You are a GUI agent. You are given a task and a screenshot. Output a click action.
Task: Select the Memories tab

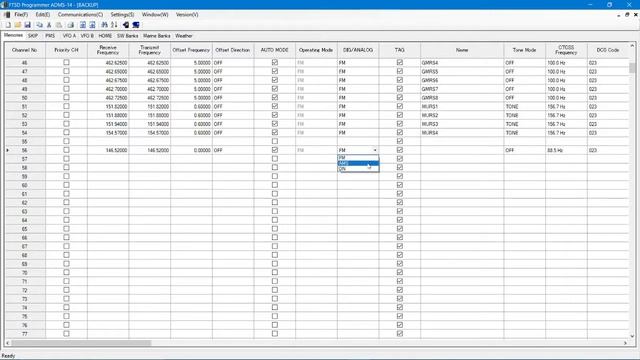pyautogui.click(x=13, y=36)
